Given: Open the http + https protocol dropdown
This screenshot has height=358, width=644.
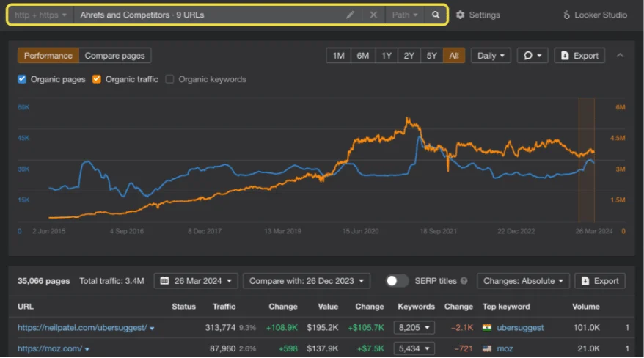Looking at the screenshot, I should pyautogui.click(x=40, y=15).
